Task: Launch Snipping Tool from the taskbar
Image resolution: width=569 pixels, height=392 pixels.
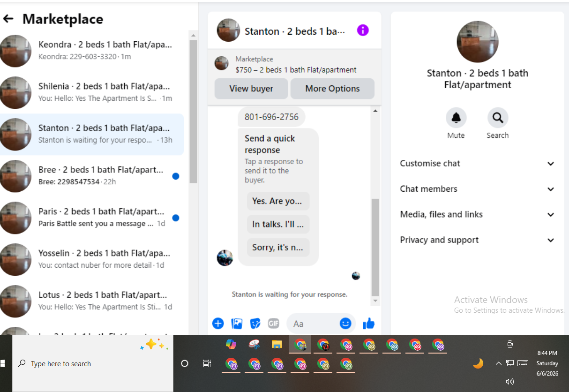Action: [x=254, y=345]
